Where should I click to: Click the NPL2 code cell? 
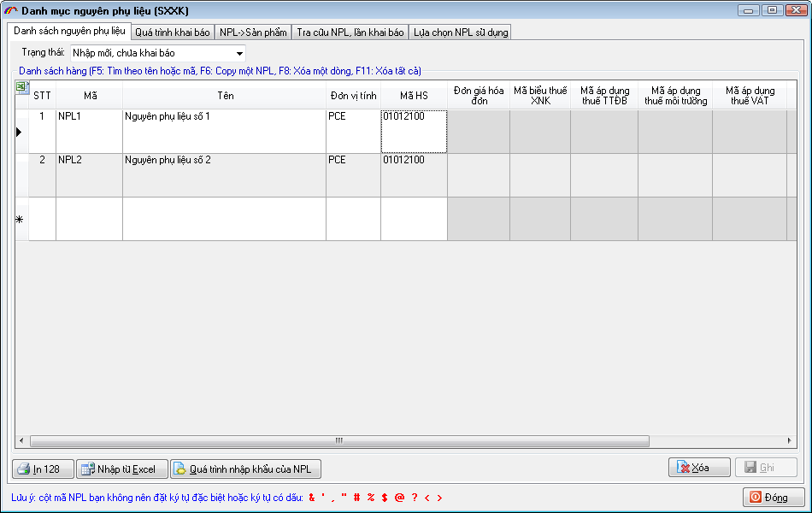click(x=89, y=174)
